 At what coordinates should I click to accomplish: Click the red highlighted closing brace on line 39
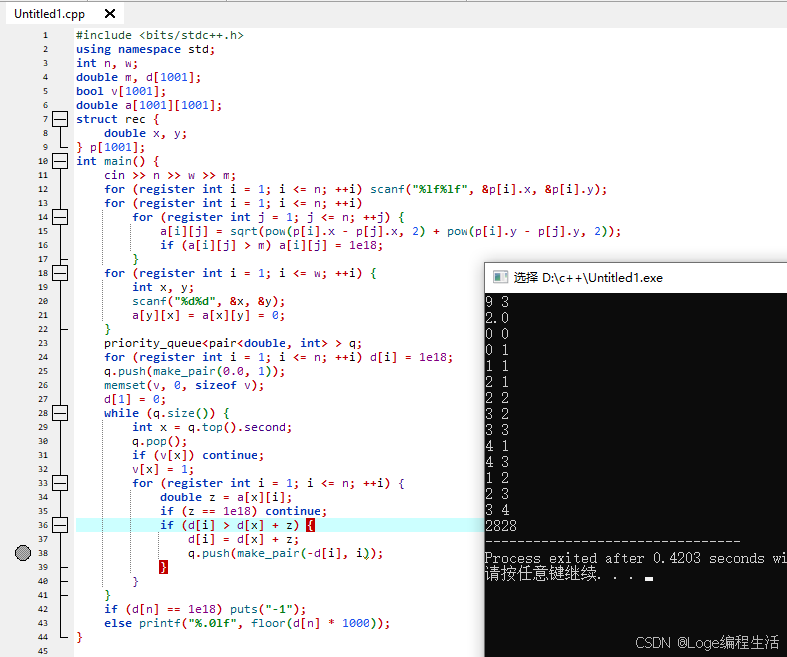tap(163, 567)
